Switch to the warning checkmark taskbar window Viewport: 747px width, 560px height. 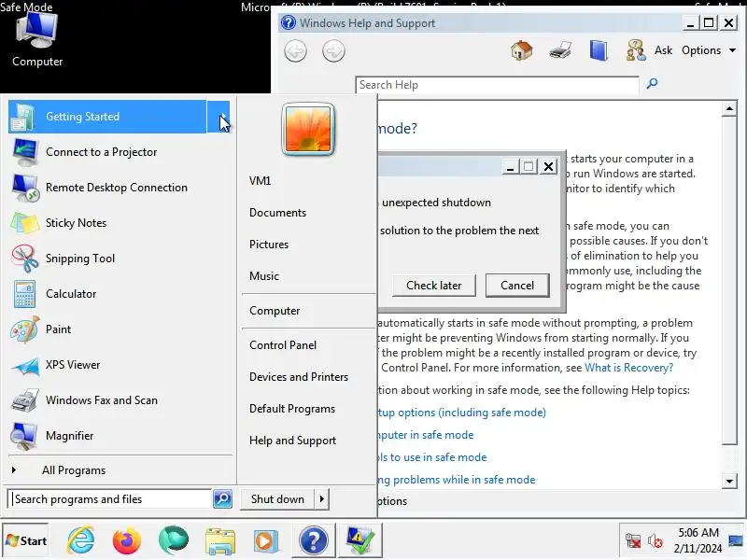[x=359, y=541]
